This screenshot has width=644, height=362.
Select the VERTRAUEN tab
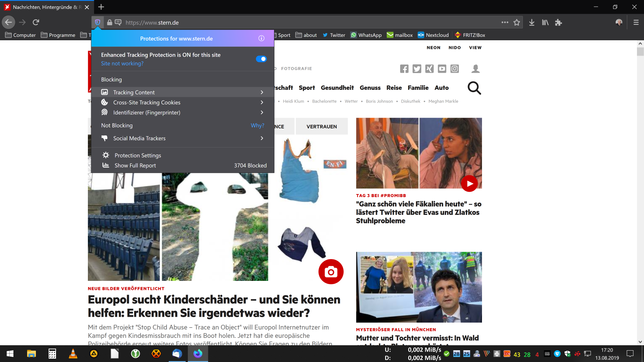pos(321,127)
